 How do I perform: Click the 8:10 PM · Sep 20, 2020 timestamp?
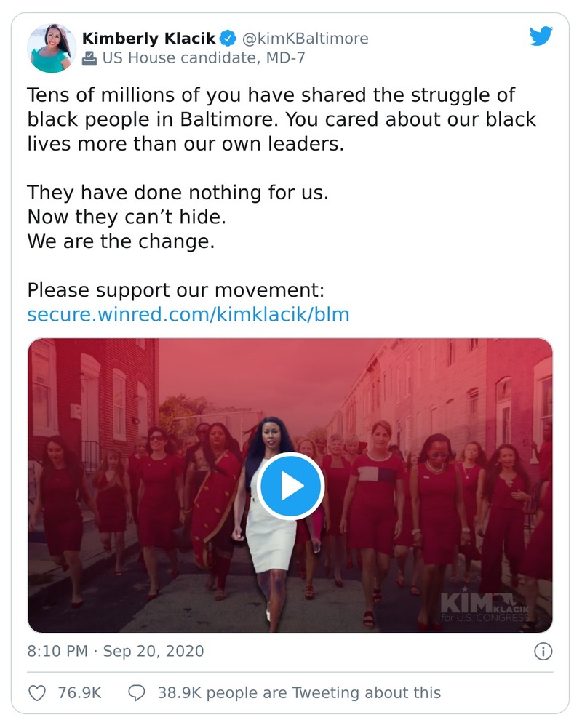(116, 652)
